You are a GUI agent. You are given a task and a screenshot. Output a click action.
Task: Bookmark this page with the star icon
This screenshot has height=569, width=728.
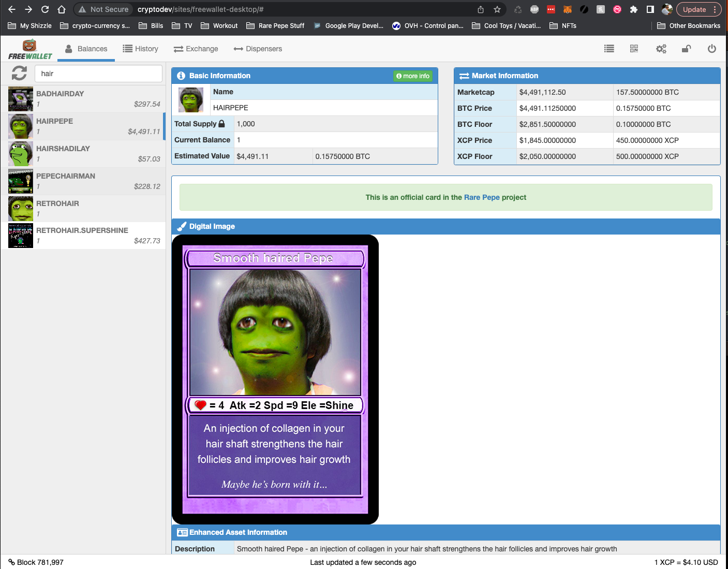click(x=497, y=9)
